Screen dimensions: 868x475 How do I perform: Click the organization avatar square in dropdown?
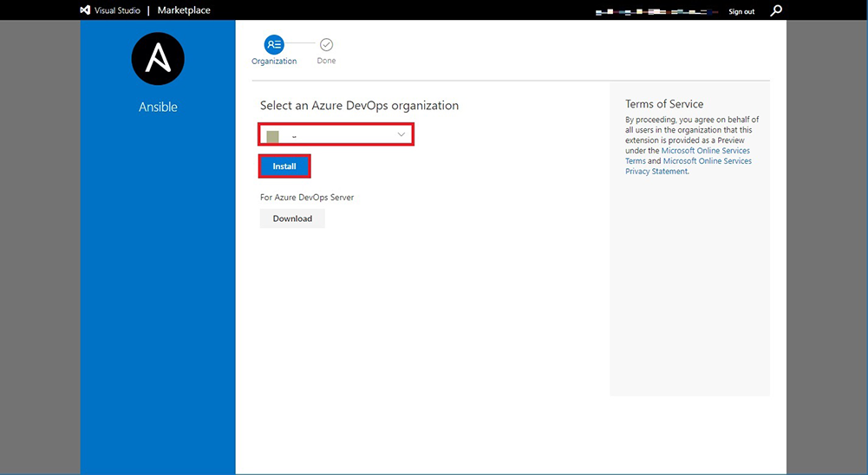(x=273, y=136)
